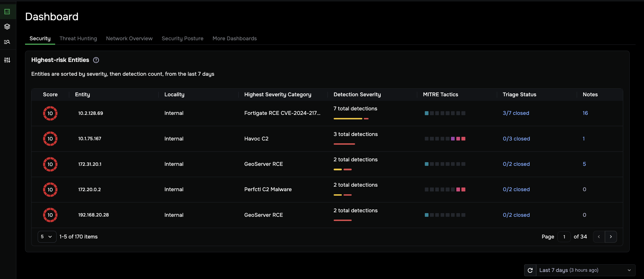
Task: Click the Entity column header
Action: tap(82, 95)
